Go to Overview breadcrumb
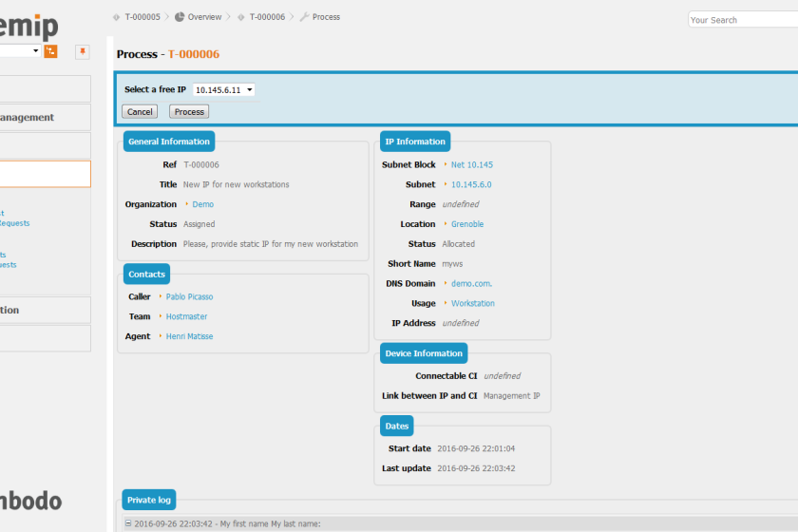Screen dimensions: 798x532 click(x=204, y=17)
